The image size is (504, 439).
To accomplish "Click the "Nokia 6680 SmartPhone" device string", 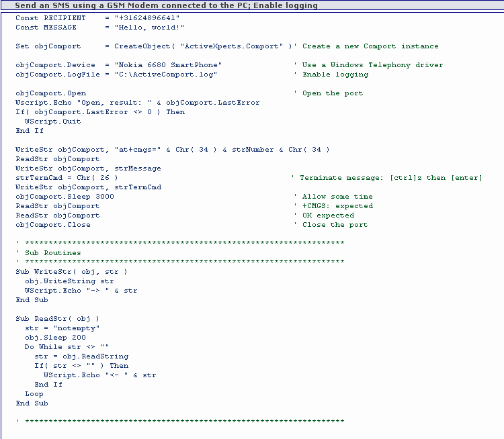I will [168, 65].
